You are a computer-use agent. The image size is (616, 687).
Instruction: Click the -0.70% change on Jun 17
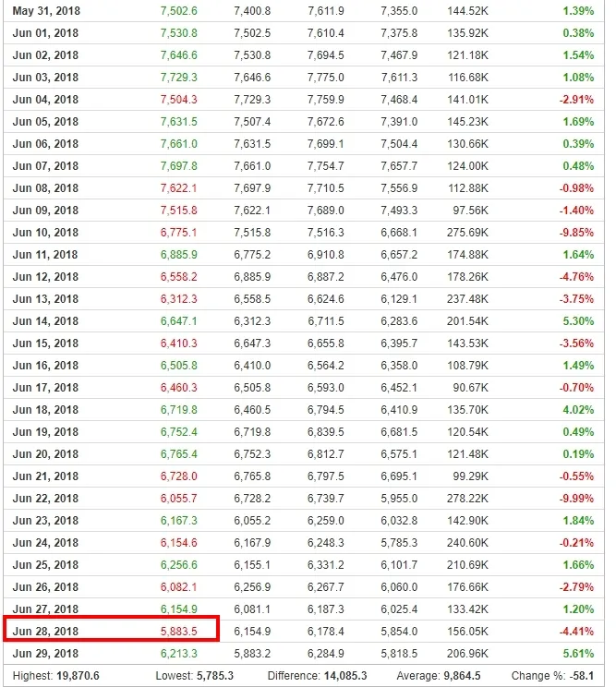pyautogui.click(x=576, y=388)
